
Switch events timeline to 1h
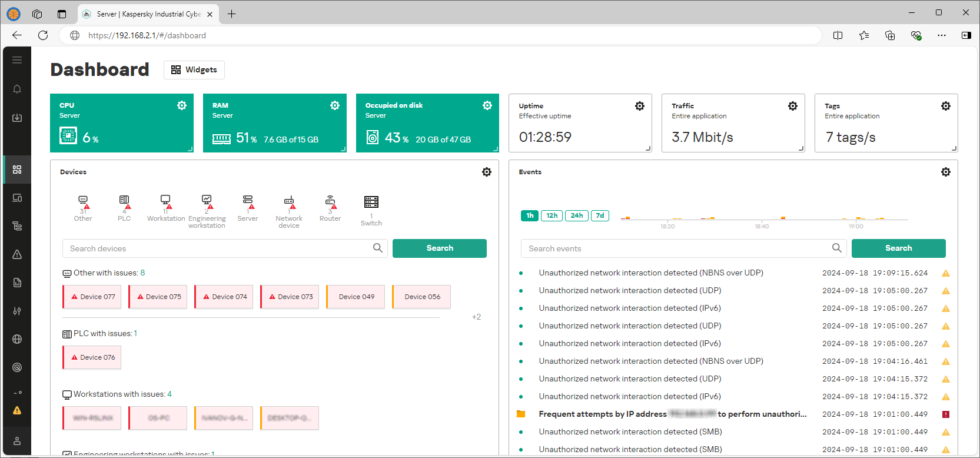click(x=530, y=215)
